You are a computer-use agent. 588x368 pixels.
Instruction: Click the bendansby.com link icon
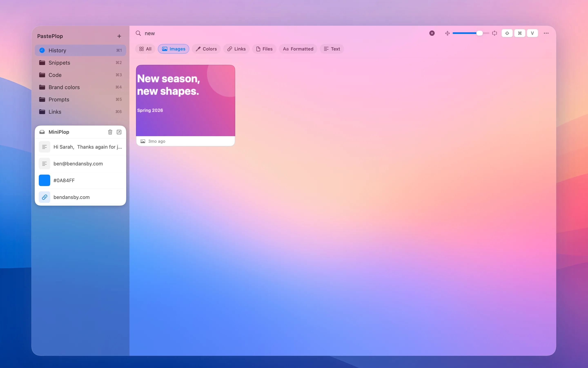coord(45,197)
